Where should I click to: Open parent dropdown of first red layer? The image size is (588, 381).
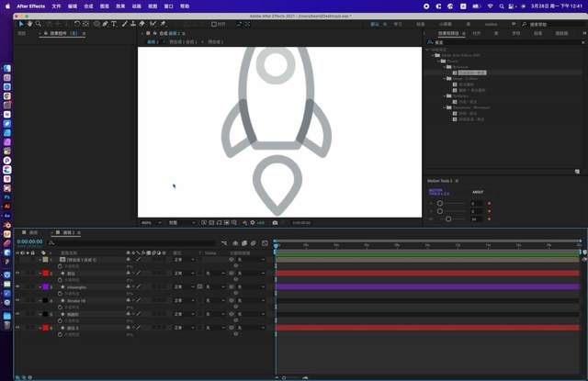pyautogui.click(x=251, y=274)
